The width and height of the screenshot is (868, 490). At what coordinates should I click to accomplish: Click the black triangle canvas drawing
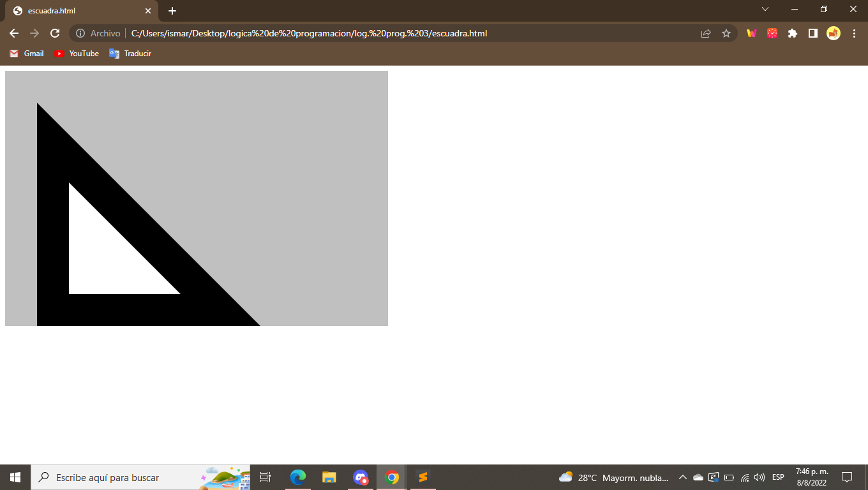pyautogui.click(x=149, y=214)
